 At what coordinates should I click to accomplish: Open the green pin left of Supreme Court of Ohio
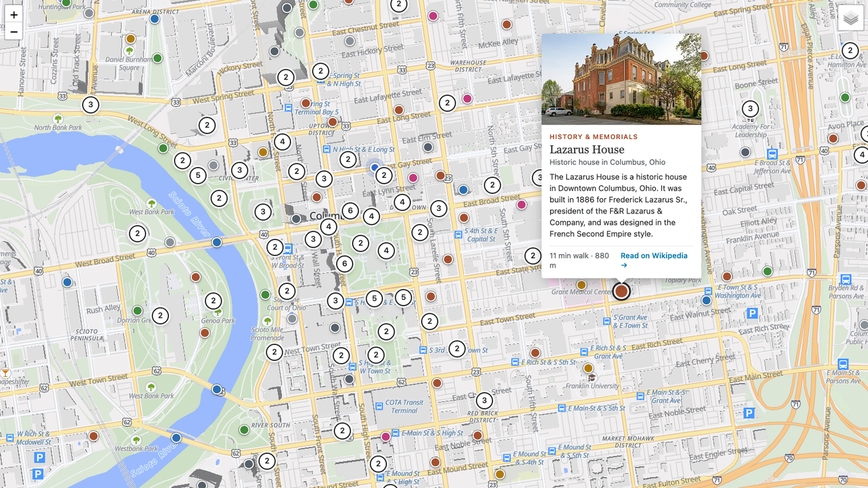[x=266, y=295]
